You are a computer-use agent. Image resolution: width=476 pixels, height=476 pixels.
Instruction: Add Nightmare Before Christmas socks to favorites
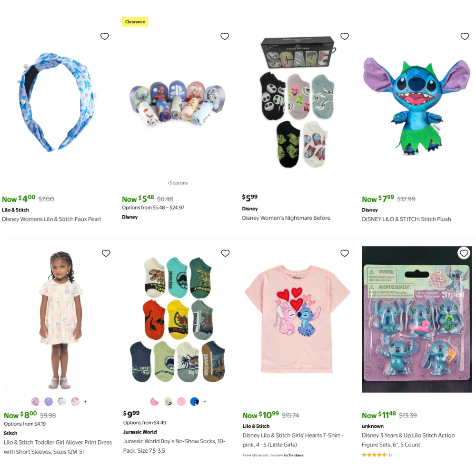(345, 36)
